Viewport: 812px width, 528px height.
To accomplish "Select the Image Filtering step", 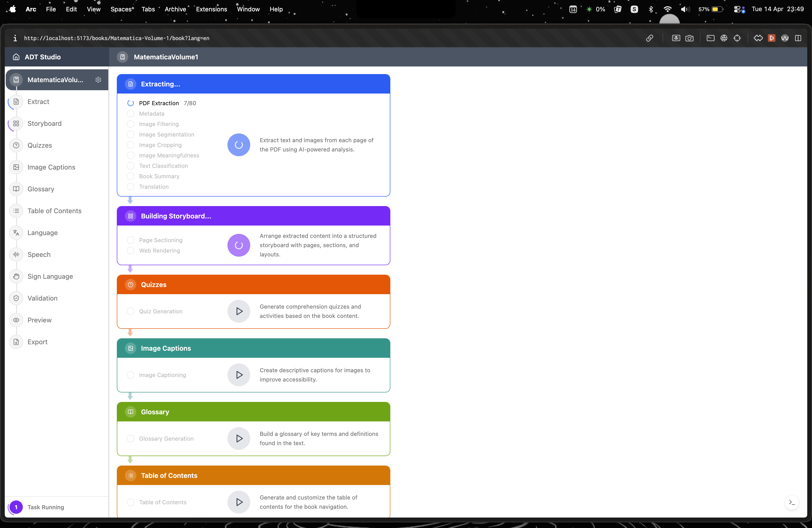I will [153, 124].
